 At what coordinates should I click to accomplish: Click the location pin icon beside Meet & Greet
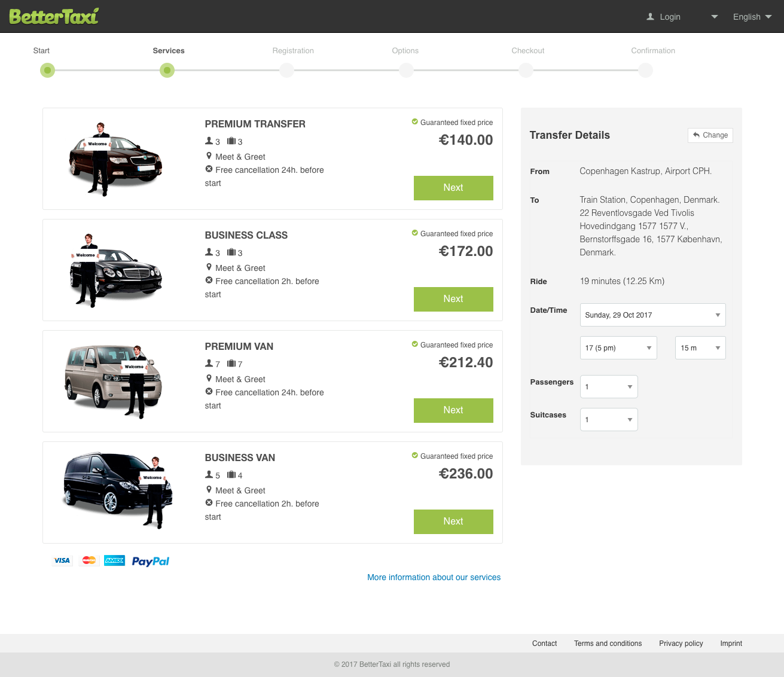coord(209,156)
